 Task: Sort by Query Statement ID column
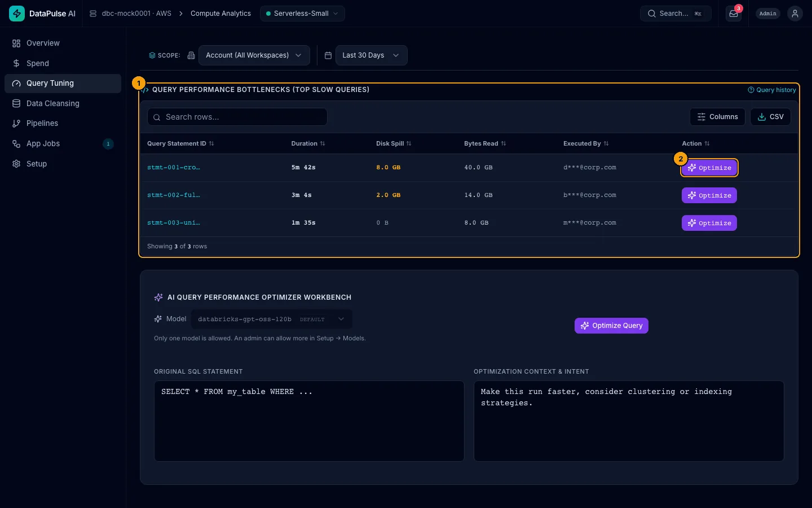point(180,143)
